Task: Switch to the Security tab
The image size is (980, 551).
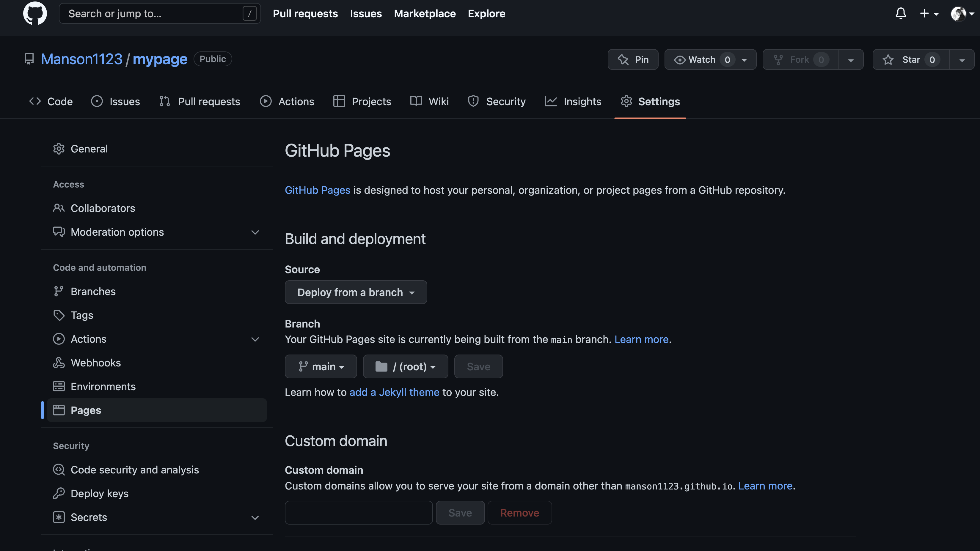Action: (x=497, y=101)
